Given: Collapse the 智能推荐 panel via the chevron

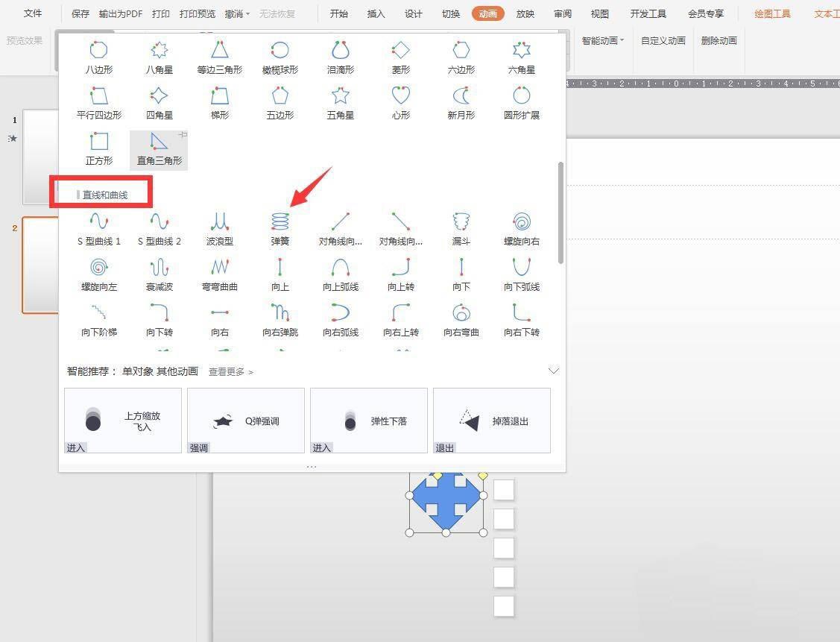Looking at the screenshot, I should point(554,371).
